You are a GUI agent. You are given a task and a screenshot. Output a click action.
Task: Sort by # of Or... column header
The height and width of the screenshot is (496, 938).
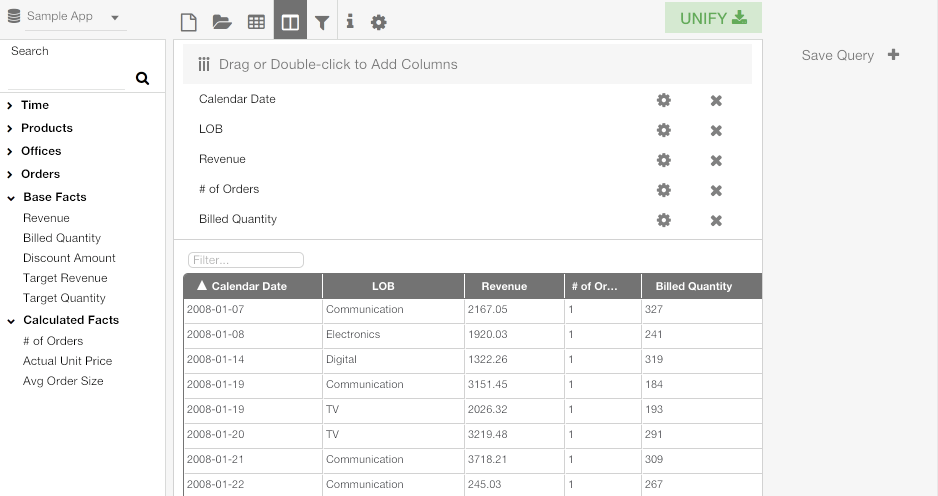[603, 286]
